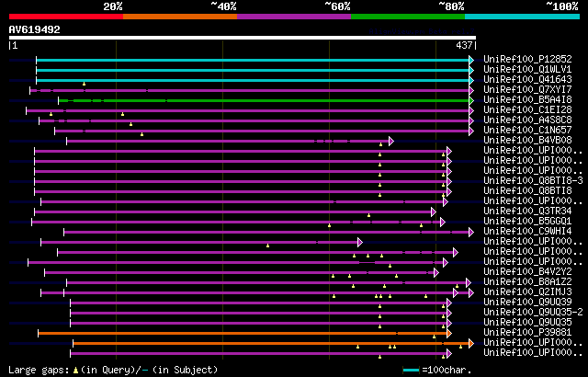Select the UniRef100_C1N657 label
This screenshot has height=377, width=588.
[527, 131]
